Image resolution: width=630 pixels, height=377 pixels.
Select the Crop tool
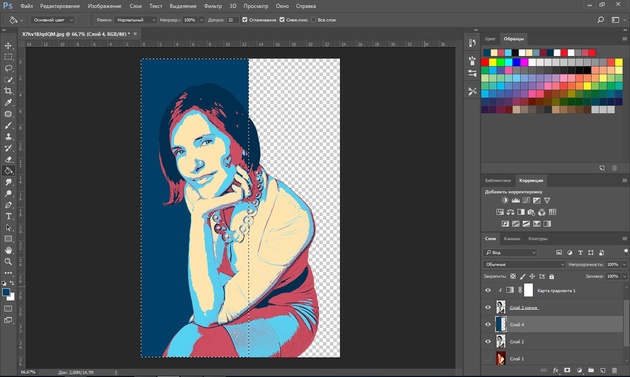pos(8,91)
